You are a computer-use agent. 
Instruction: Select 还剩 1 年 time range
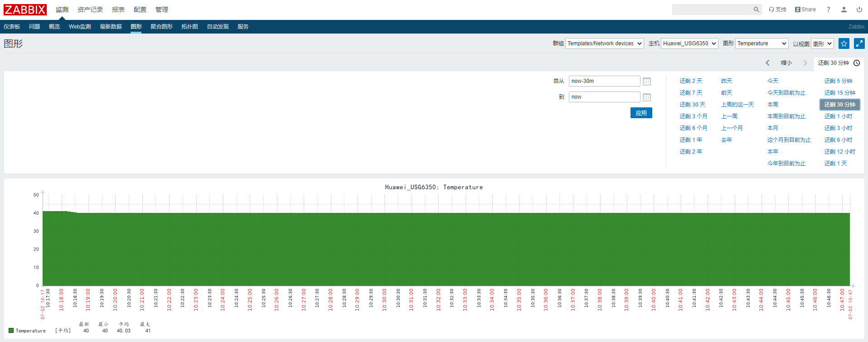[691, 140]
